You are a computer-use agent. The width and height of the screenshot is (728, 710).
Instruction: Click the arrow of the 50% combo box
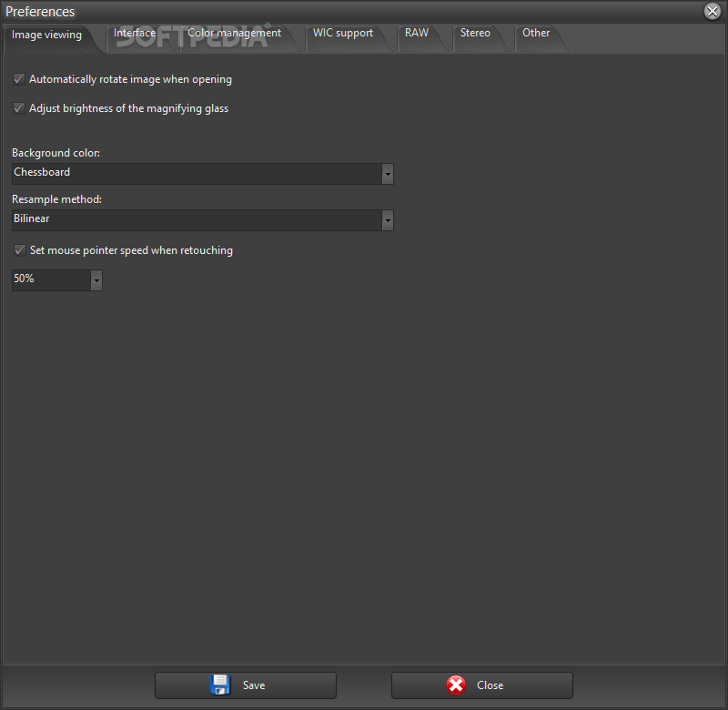click(x=96, y=280)
